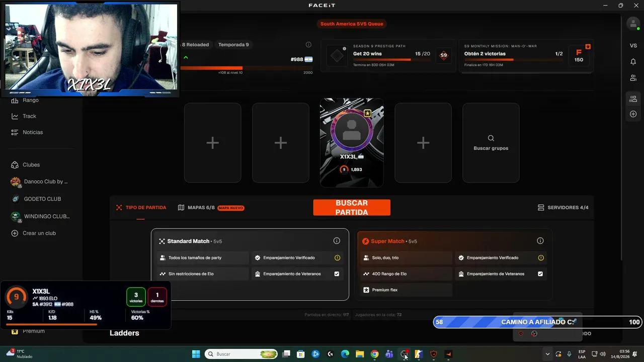Open Microsoft Edge from taskbar

(x=345, y=354)
